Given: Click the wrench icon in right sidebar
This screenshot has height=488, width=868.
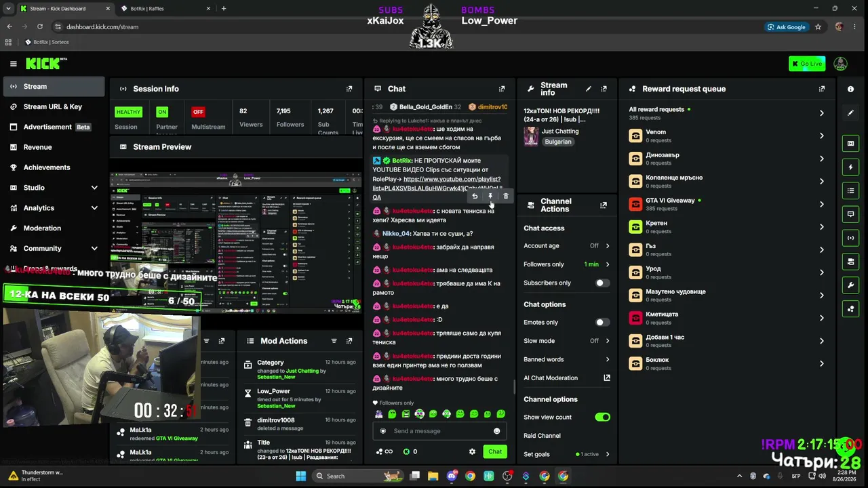Looking at the screenshot, I should (x=850, y=285).
